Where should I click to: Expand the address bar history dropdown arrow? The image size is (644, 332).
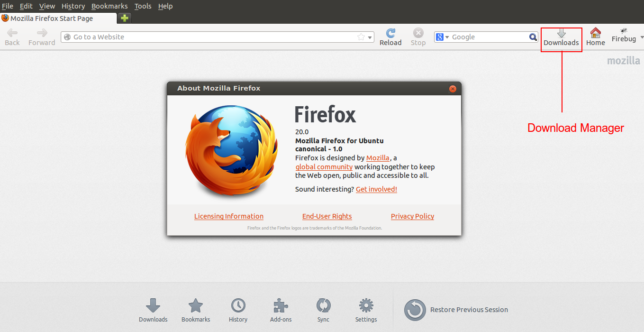[370, 37]
